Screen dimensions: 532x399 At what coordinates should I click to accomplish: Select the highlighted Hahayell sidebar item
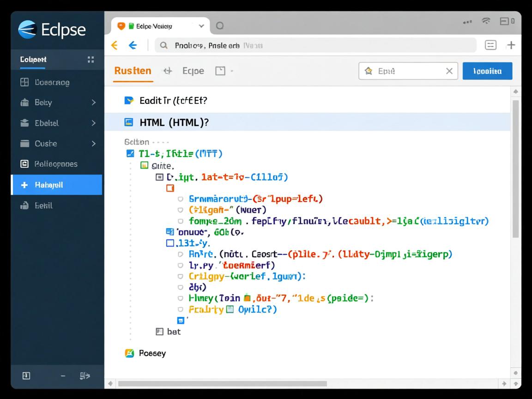point(56,185)
